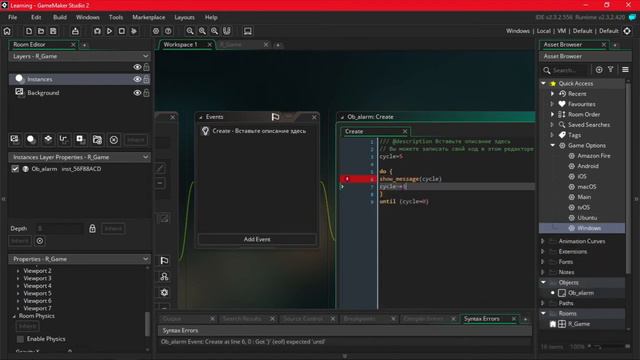Screen dimensions: 640x360
Task: Save the project with the floppy disk icon
Action: click(53, 31)
